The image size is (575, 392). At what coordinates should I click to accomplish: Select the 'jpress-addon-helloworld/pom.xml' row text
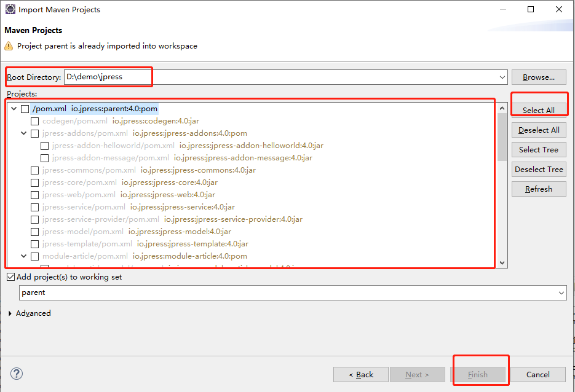click(x=188, y=146)
